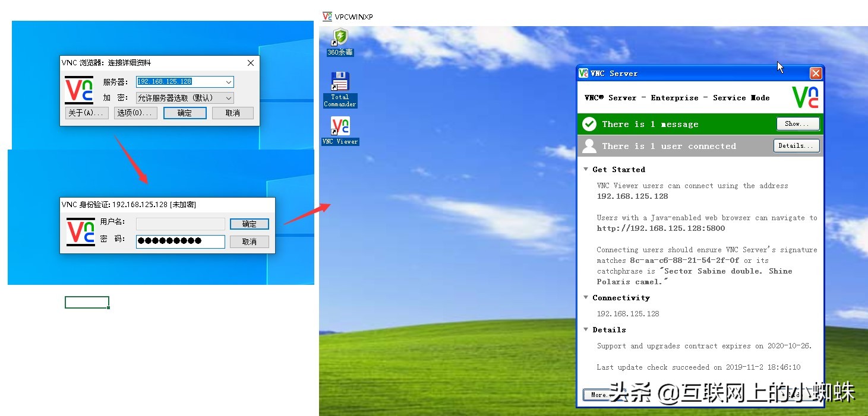Close the VNC Server window
Image resolution: width=868 pixels, height=416 pixels.
click(x=816, y=73)
